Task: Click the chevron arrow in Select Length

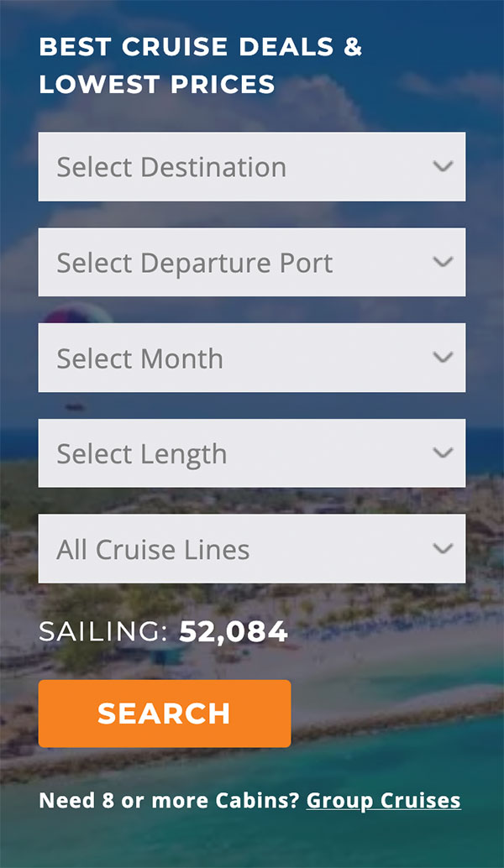Action: [443, 453]
